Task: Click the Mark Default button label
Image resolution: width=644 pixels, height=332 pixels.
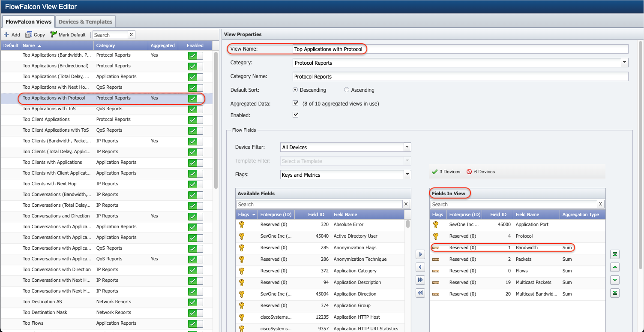Action: [72, 35]
